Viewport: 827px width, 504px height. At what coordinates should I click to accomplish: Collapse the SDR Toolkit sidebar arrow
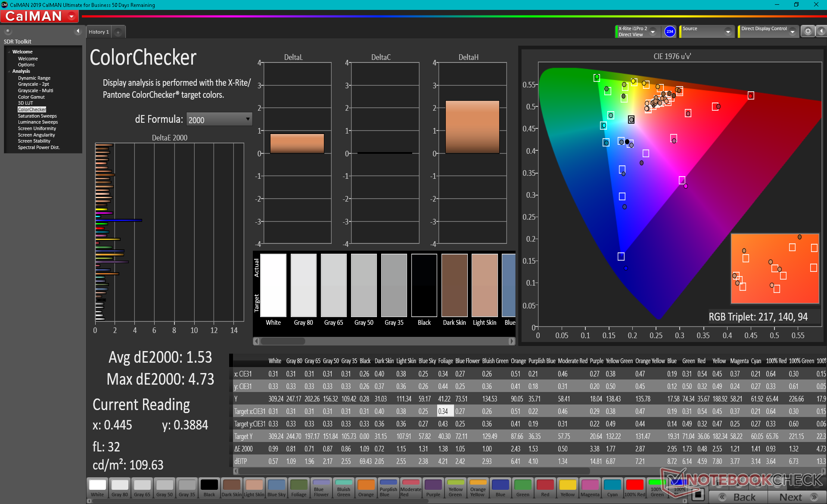point(78,31)
